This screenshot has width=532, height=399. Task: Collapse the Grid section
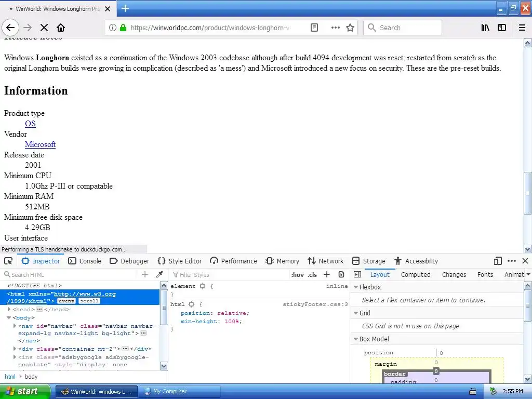pyautogui.click(x=356, y=313)
